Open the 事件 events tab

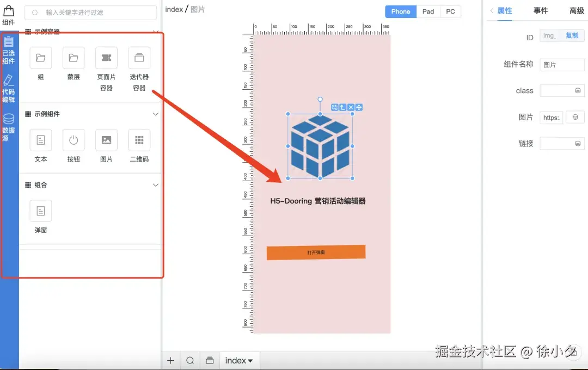[541, 11]
